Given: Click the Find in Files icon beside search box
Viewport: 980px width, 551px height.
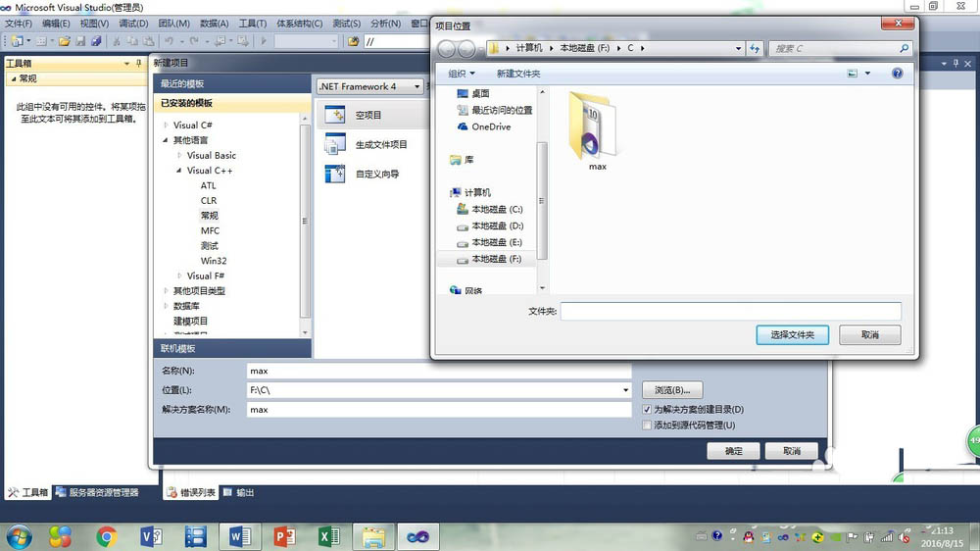Looking at the screenshot, I should coord(354,41).
